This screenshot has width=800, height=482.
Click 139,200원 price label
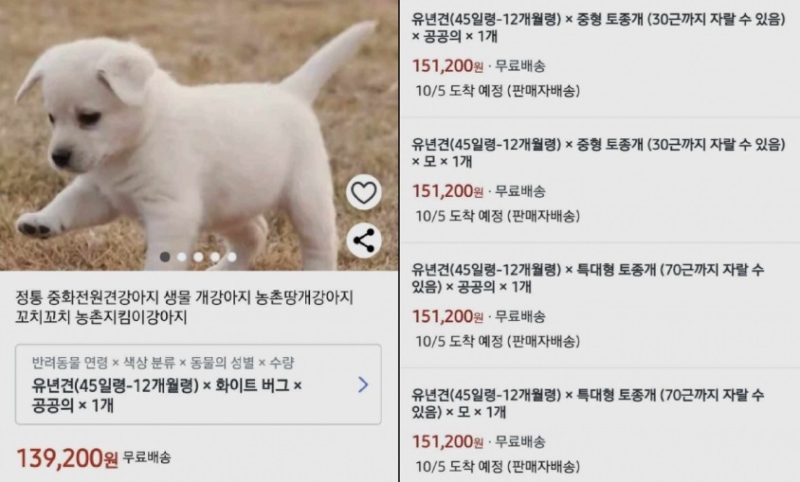(67, 458)
